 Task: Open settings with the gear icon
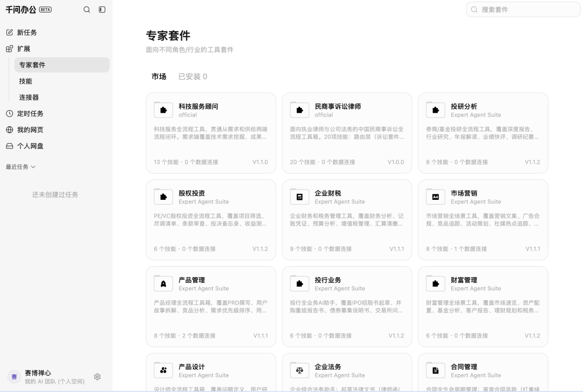coord(97,377)
